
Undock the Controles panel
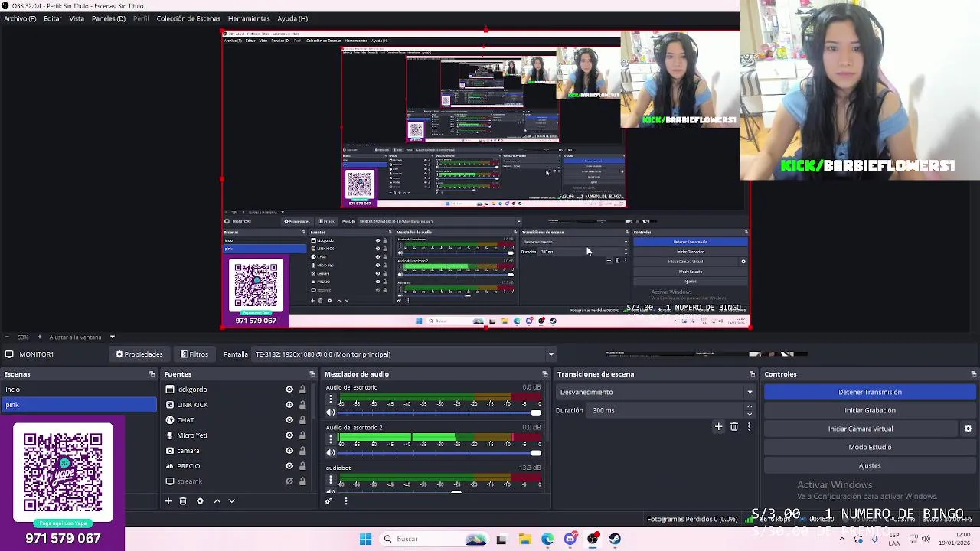tap(973, 374)
